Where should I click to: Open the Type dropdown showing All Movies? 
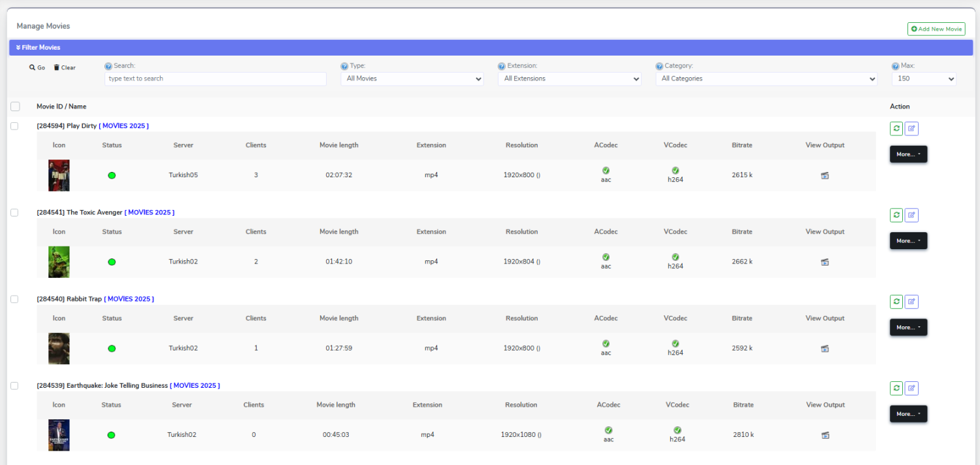(412, 78)
